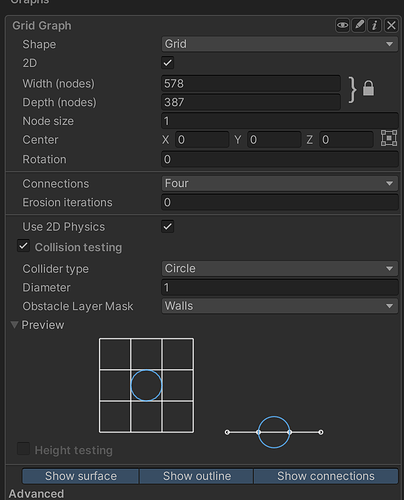Toggle the Show outline button
The image size is (404, 500).
[x=197, y=476]
